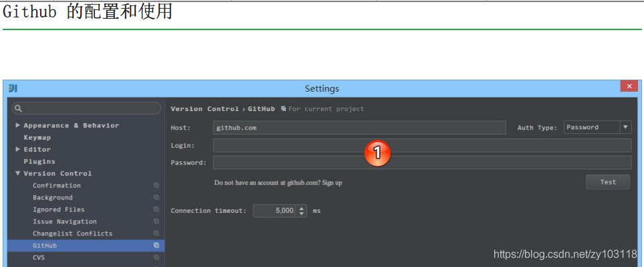Click into the settings search box
Screen dimensions: 644x267
[x=87, y=108]
